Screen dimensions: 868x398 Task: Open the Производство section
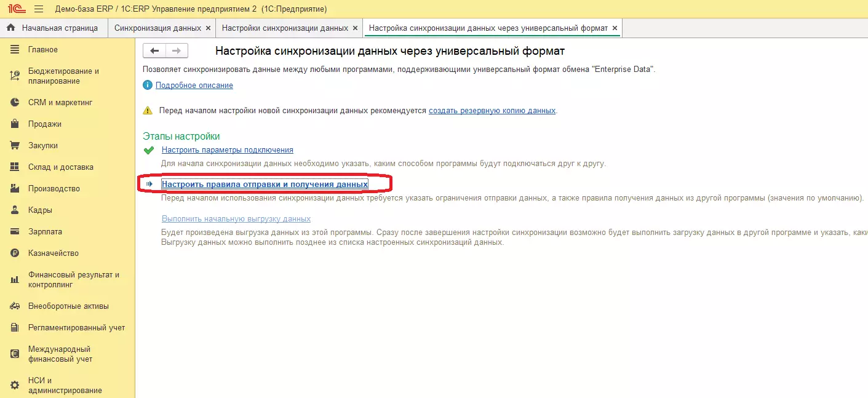click(54, 189)
